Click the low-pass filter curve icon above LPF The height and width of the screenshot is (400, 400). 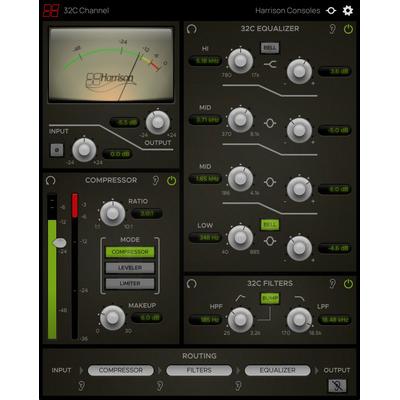point(299,298)
